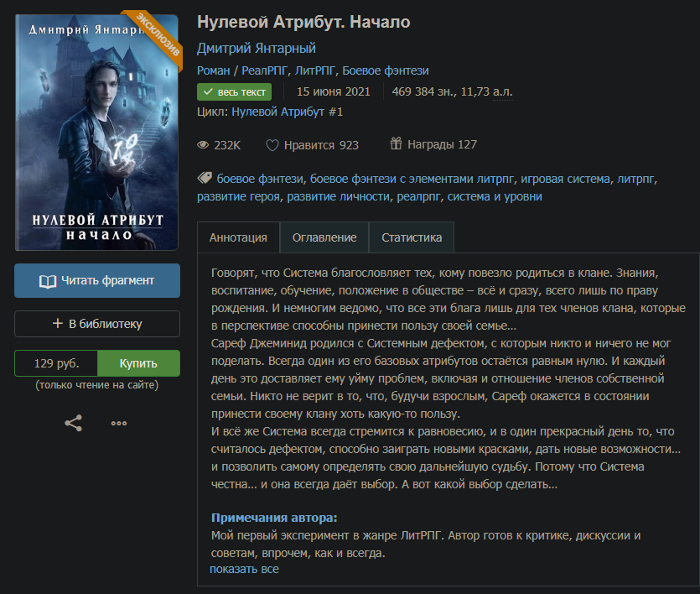700x594 pixels.
Task: Click the share icon below the price
Action: (x=73, y=423)
